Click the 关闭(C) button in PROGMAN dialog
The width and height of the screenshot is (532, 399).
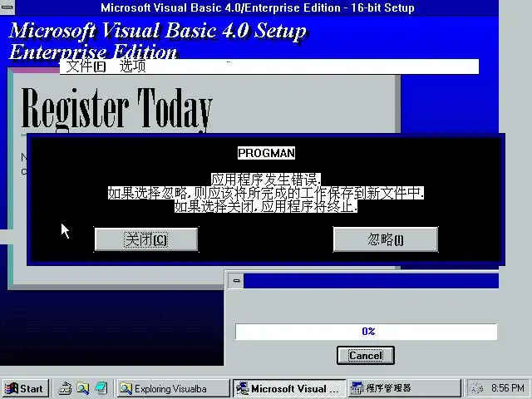[x=146, y=239]
